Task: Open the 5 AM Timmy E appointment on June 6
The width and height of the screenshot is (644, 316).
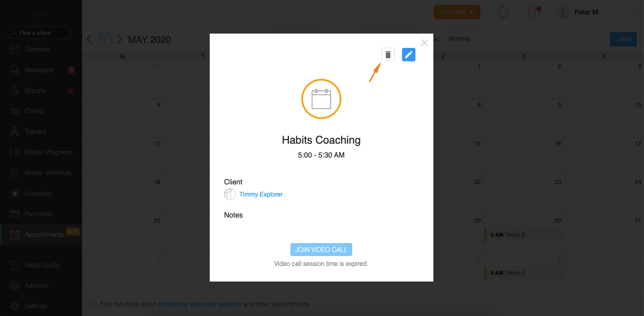Action: [x=523, y=273]
